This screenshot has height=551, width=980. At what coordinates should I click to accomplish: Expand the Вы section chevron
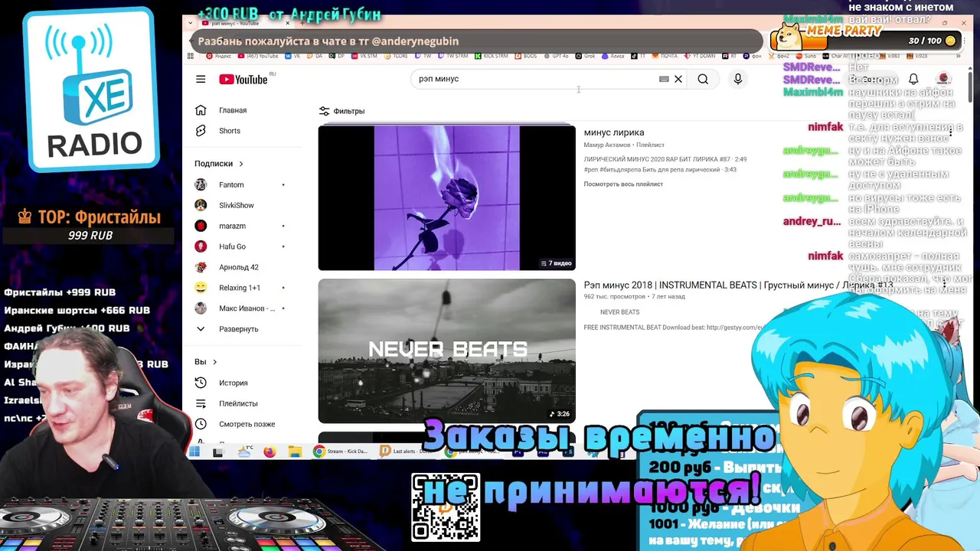pyautogui.click(x=214, y=362)
